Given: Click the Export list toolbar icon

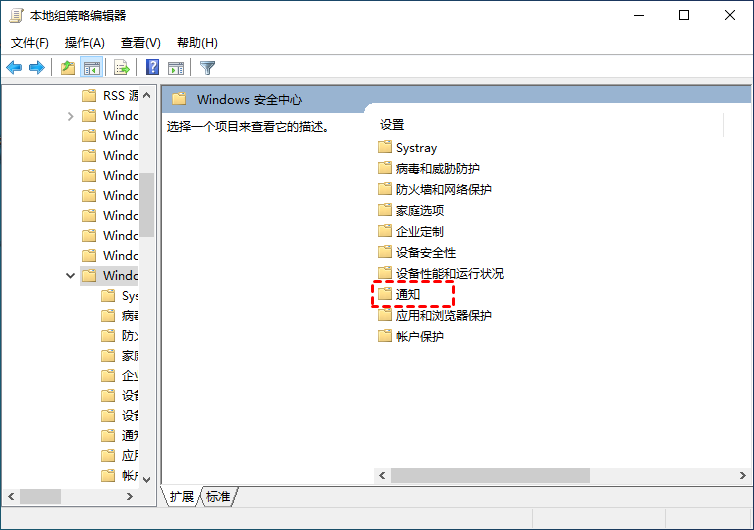Looking at the screenshot, I should click(122, 68).
